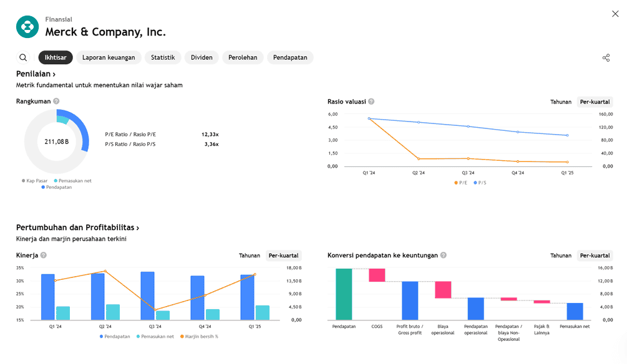Click the Pendapatan operasional waterfall bar
The image size is (627, 364).
click(476, 309)
